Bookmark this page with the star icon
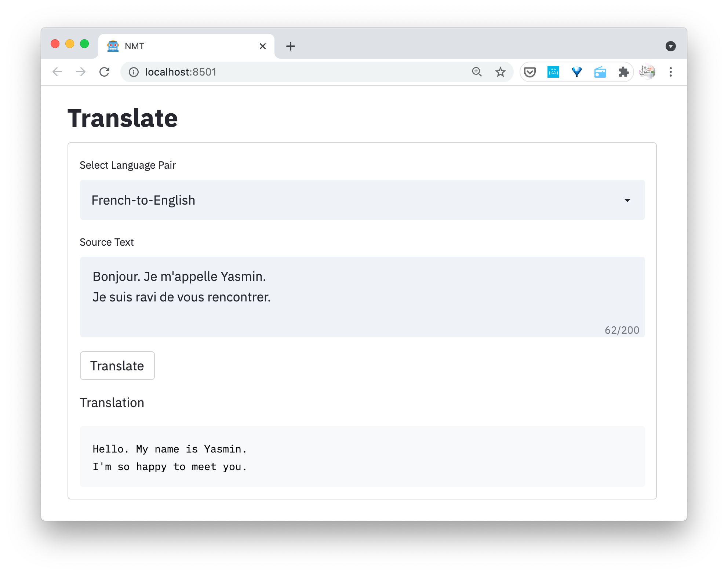 (500, 72)
